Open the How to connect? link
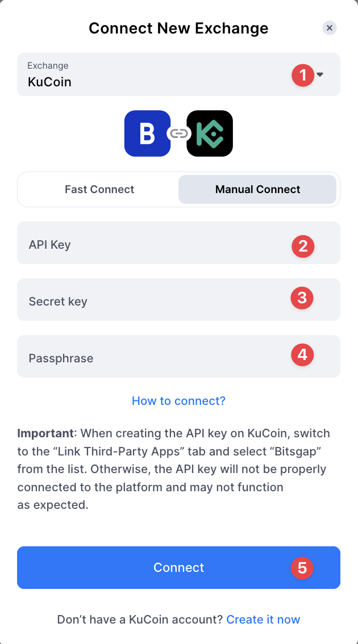Screen dimensions: 358x644 tap(178, 401)
